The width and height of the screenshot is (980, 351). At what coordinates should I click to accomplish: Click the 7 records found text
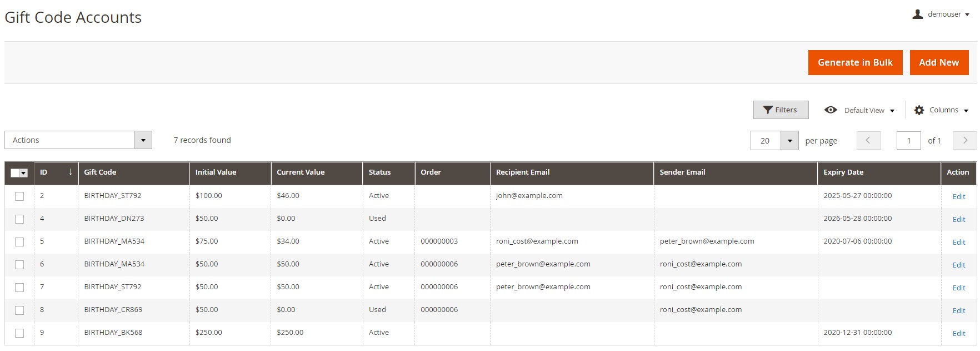(x=202, y=140)
